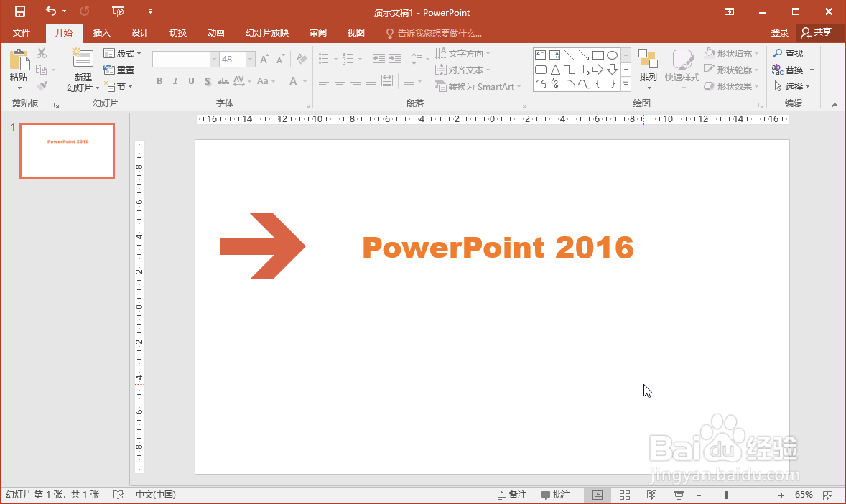Switch to the Slide Show (幻灯片放映) tab
This screenshot has height=504, width=846.
(x=267, y=33)
